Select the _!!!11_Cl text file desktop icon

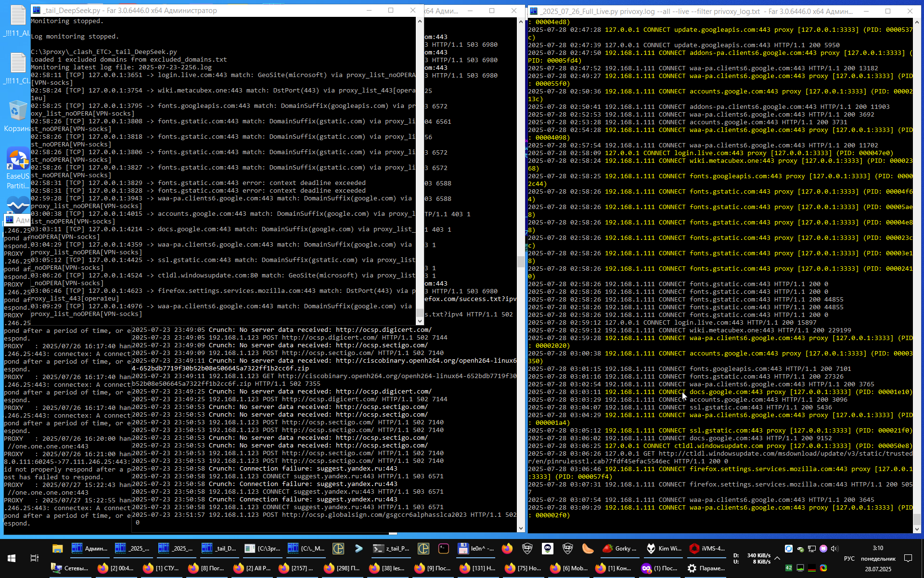pos(17,68)
